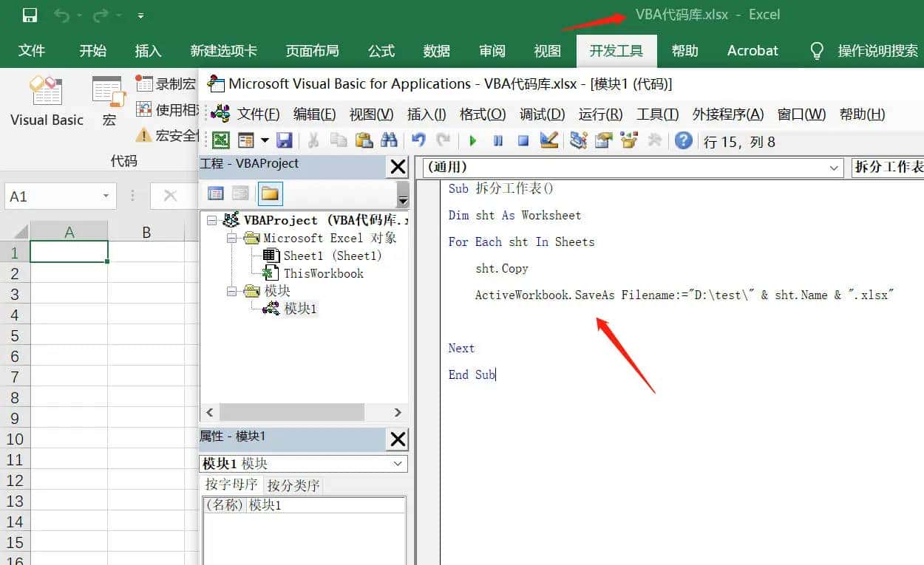Open the 调试(D) menu in the VBA editor

pos(542,114)
